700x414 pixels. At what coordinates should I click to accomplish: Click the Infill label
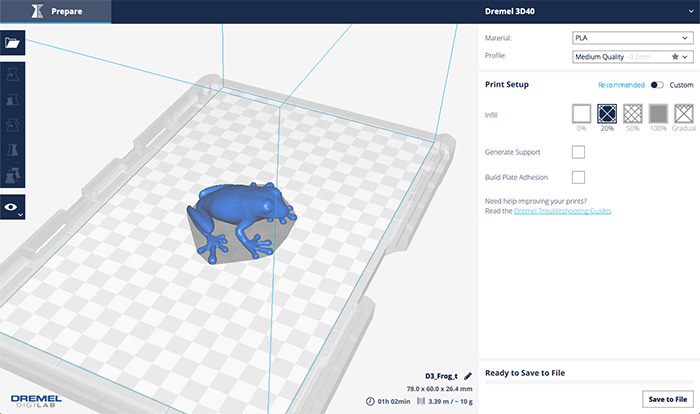coord(491,115)
